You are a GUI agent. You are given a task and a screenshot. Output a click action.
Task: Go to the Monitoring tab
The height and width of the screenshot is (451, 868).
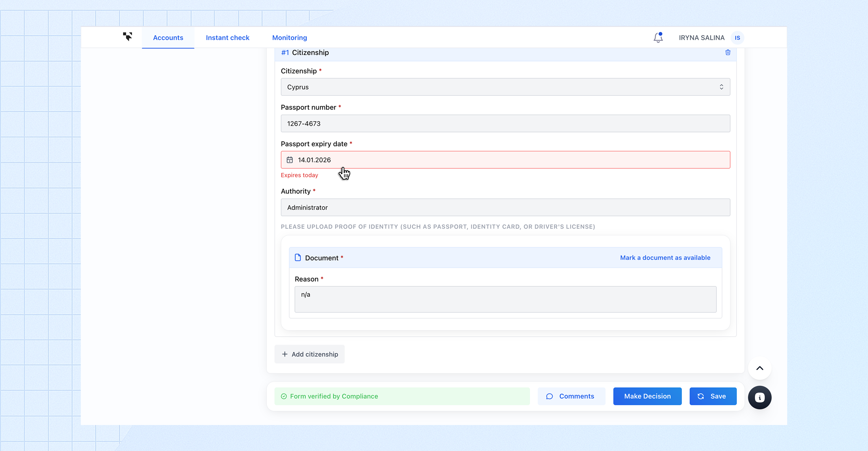[289, 38]
